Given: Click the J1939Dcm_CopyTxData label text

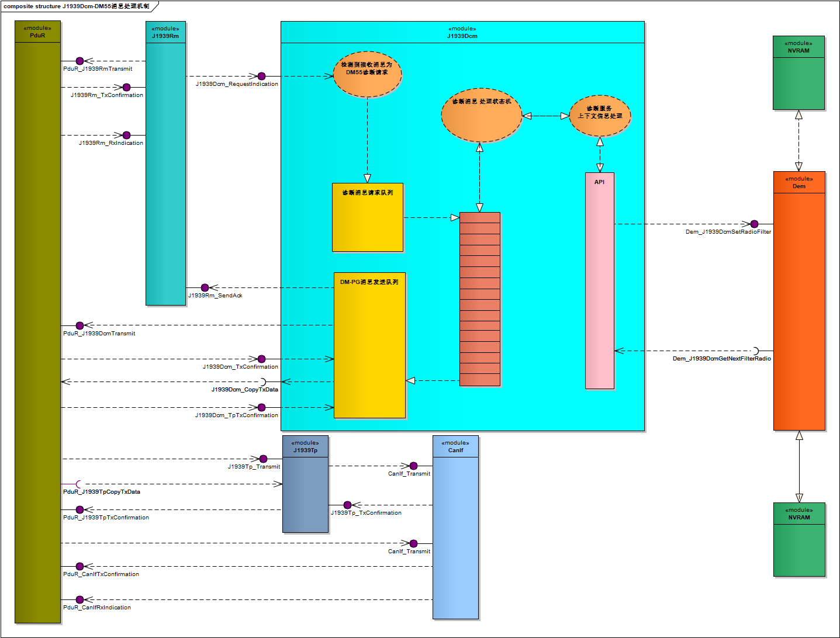Looking at the screenshot, I should click(x=244, y=390).
